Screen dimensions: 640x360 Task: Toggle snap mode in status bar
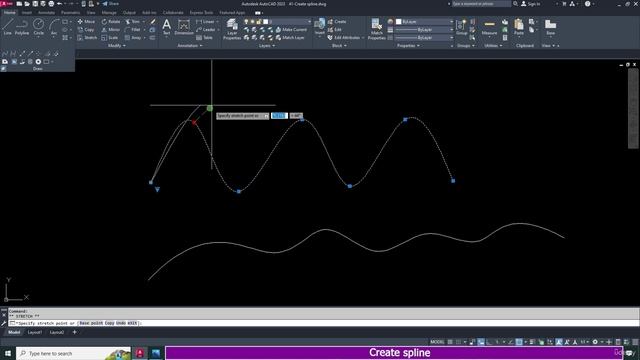[459, 342]
